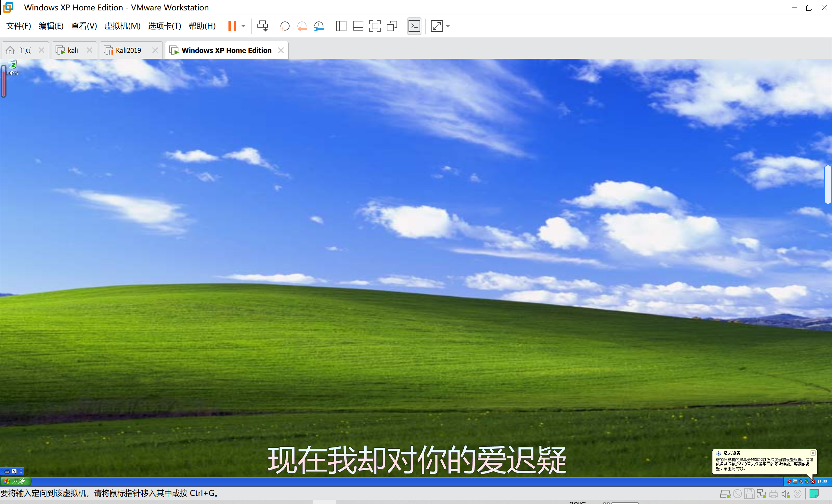
Task: Click the webcam device status icon
Action: [798, 494]
